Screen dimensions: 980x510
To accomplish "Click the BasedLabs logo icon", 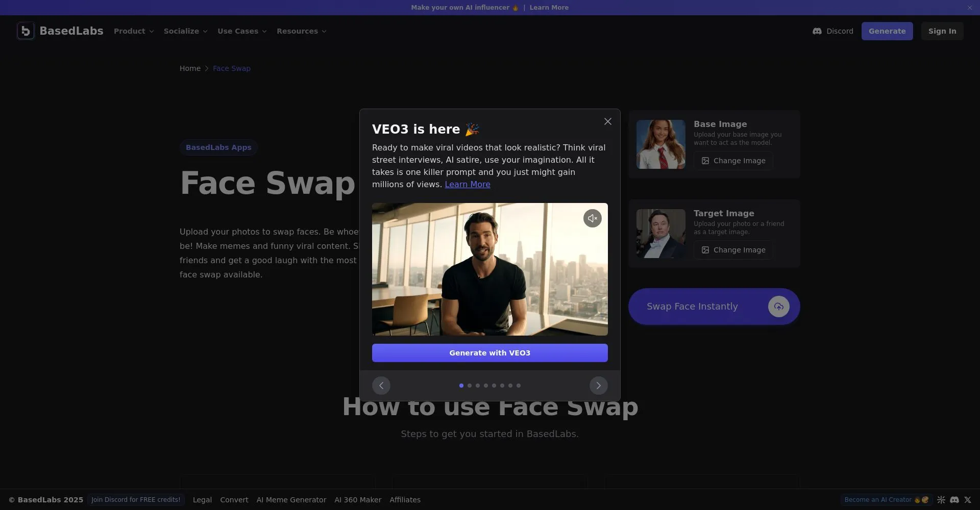I will 26,31.
